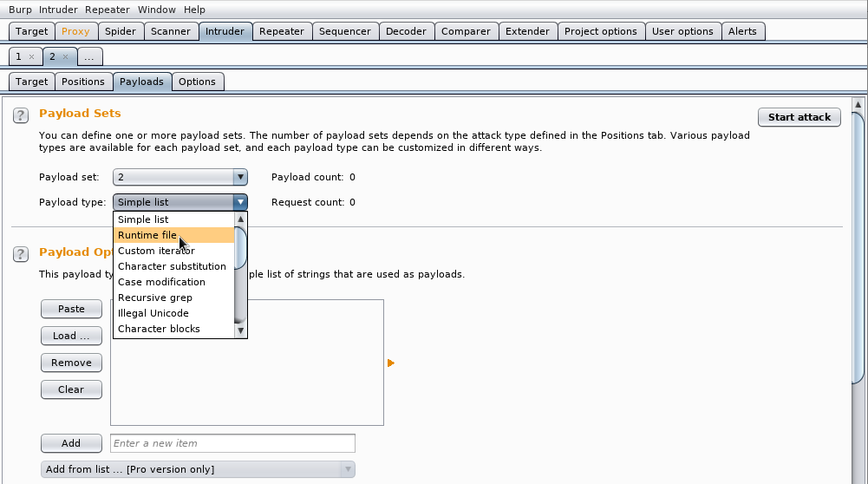Open the Intruder menu
Image resolution: width=868 pixels, height=484 pixels.
click(58, 10)
